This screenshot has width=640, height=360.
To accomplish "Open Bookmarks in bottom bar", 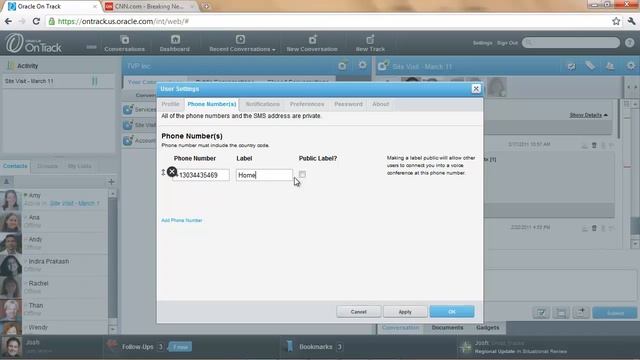I will (x=316, y=347).
